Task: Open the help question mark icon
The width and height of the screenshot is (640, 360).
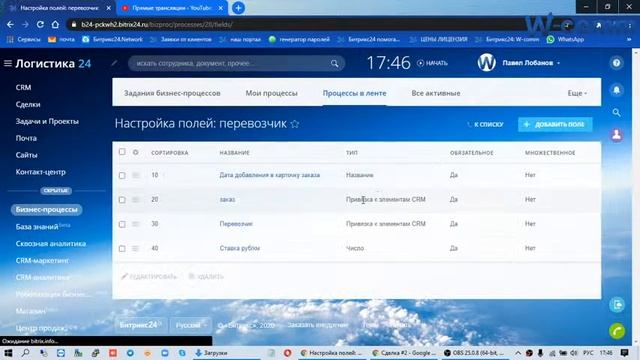Action: 616,63
